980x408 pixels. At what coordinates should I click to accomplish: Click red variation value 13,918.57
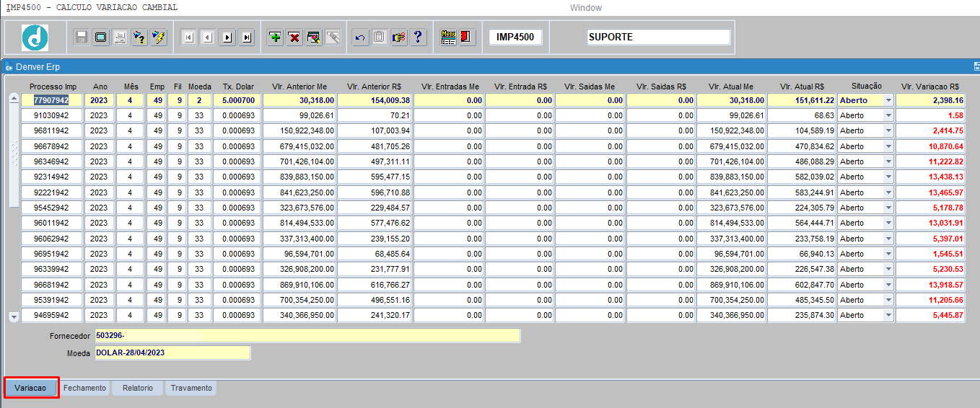930,285
